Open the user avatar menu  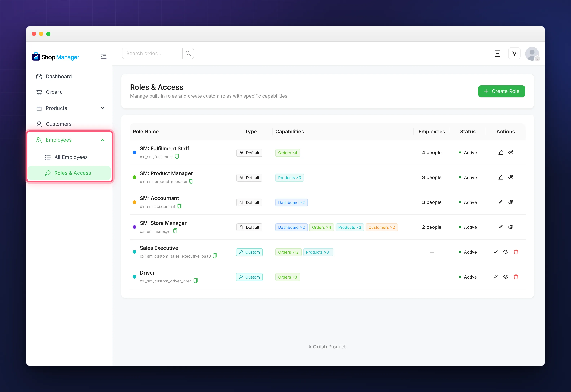tap(532, 54)
